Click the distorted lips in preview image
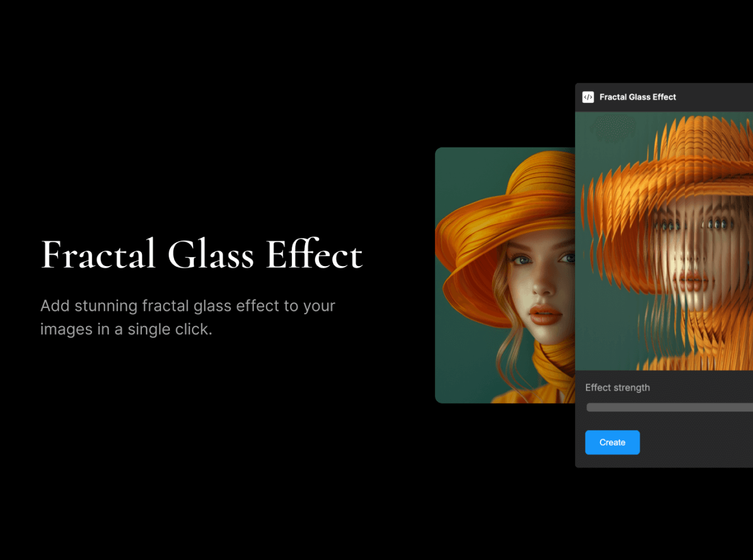Image resolution: width=753 pixels, height=560 pixels. pos(693,282)
